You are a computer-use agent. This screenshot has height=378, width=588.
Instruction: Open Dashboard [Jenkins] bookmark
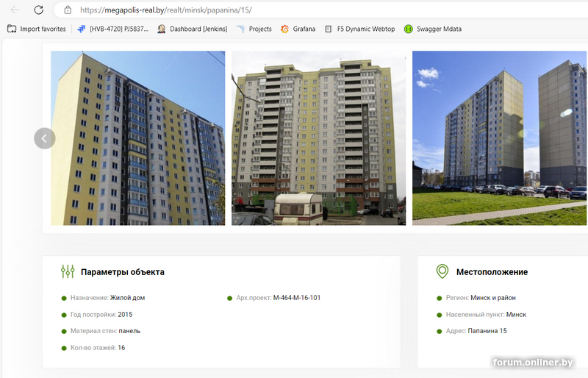tap(193, 29)
